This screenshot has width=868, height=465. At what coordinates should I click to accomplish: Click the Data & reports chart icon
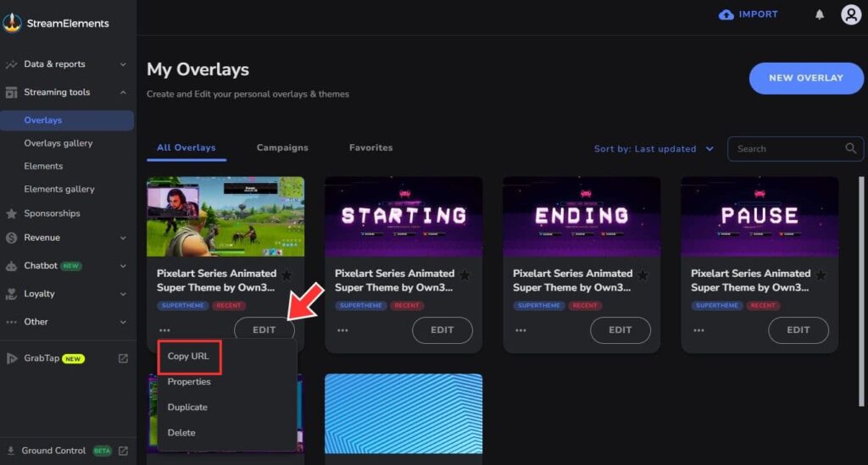[x=11, y=64]
